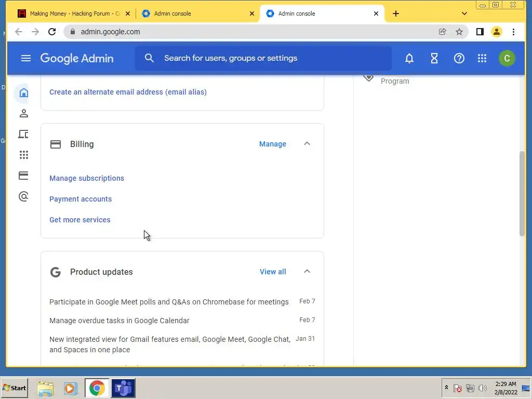Screen dimensions: 532x399
Task: Open the Windows Start menu
Action: click(x=14, y=388)
